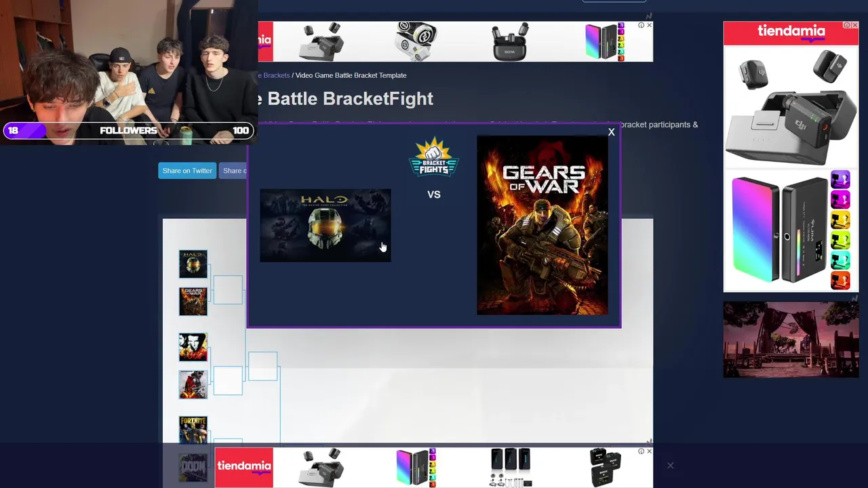
Task: Open ad info icon on sidebar ad
Action: tap(847, 25)
